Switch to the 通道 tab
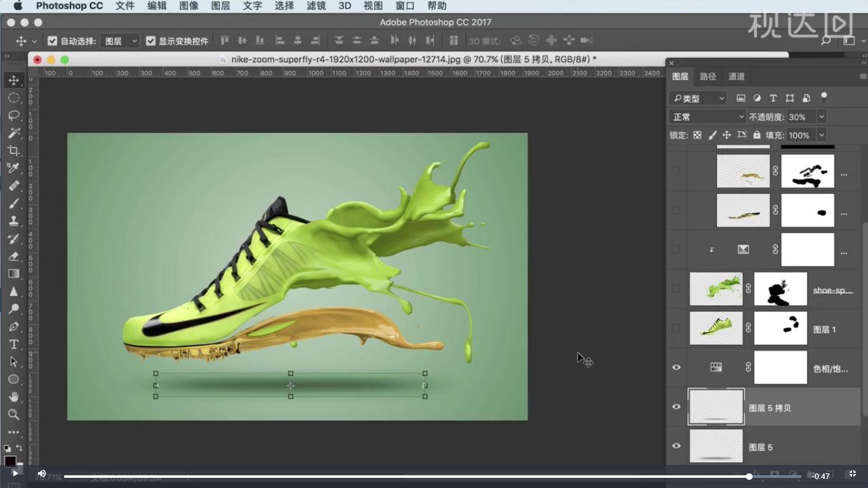Viewport: 868px width, 488px height. pos(736,76)
